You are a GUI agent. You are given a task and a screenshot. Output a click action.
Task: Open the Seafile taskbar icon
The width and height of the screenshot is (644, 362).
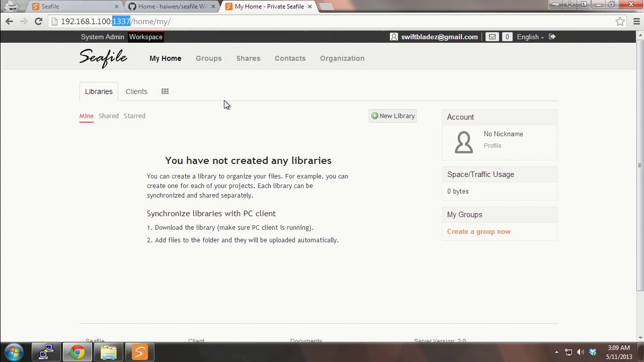coord(140,352)
